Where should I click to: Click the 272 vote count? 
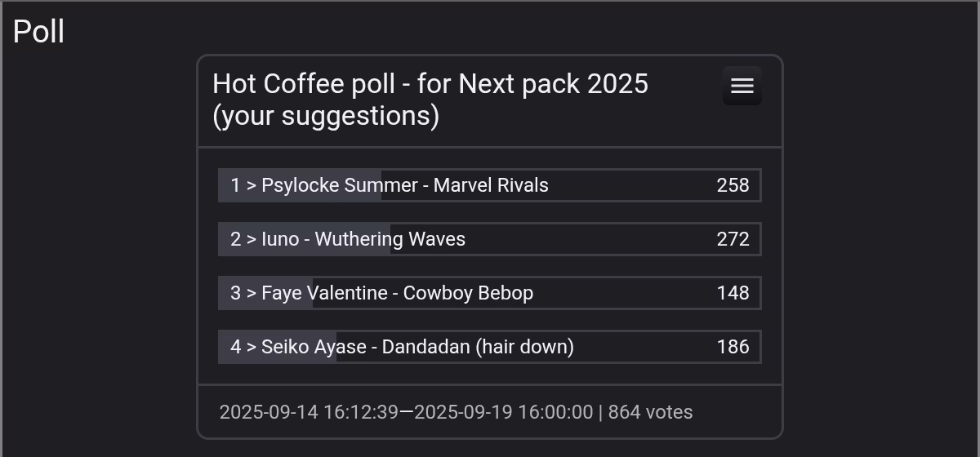coord(733,239)
